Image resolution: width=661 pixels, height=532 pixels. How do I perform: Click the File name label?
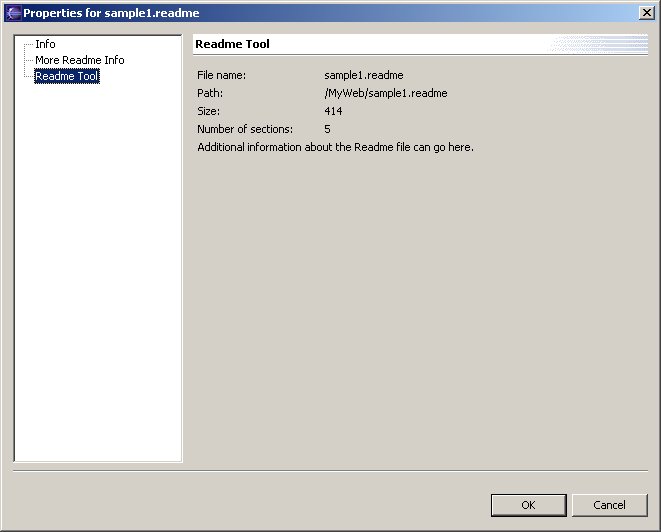tap(221, 76)
